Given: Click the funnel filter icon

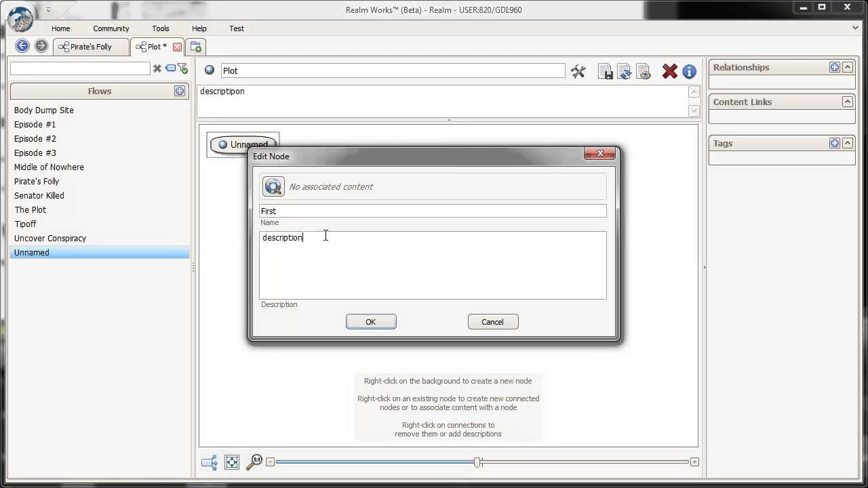Looking at the screenshot, I should 182,68.
